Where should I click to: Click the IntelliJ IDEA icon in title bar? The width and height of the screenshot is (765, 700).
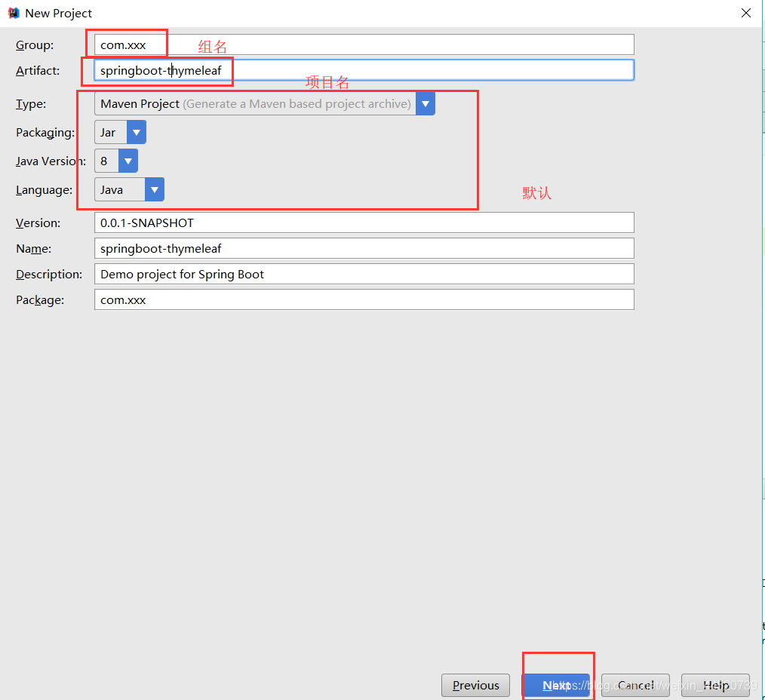[x=14, y=13]
